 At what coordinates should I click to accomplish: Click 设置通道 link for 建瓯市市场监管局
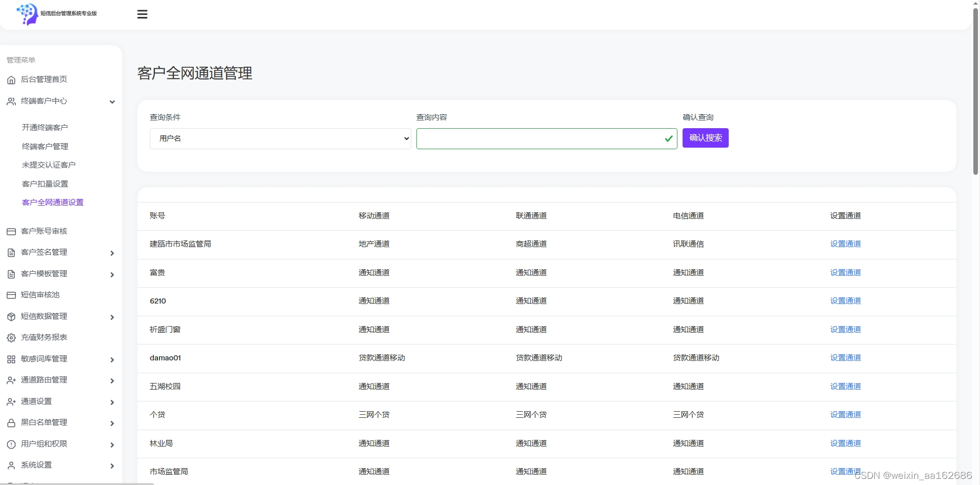point(845,244)
